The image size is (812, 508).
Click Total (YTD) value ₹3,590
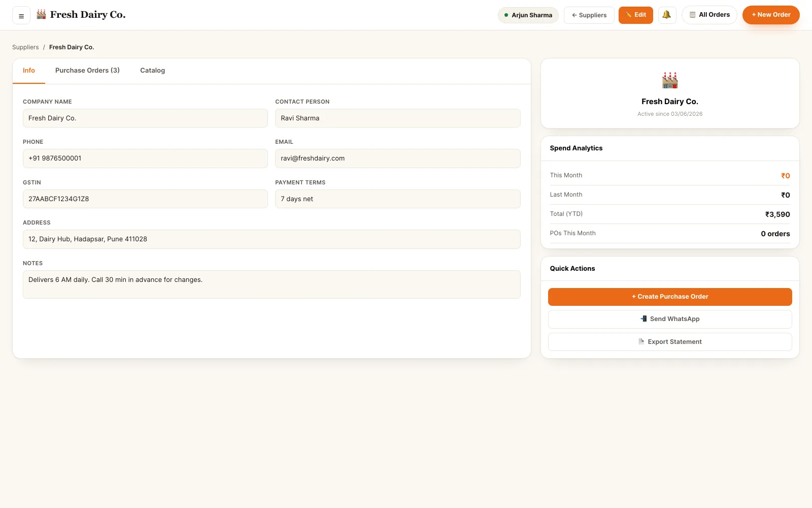point(777,214)
